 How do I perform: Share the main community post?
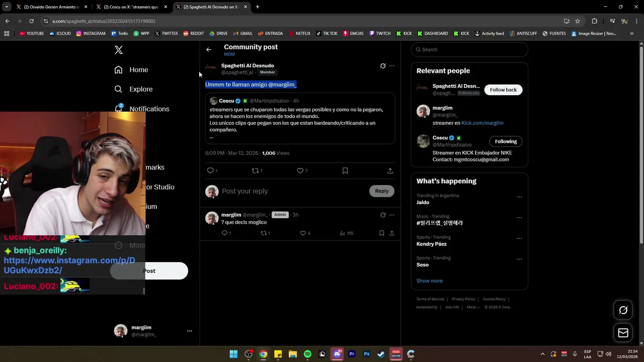[390, 170]
